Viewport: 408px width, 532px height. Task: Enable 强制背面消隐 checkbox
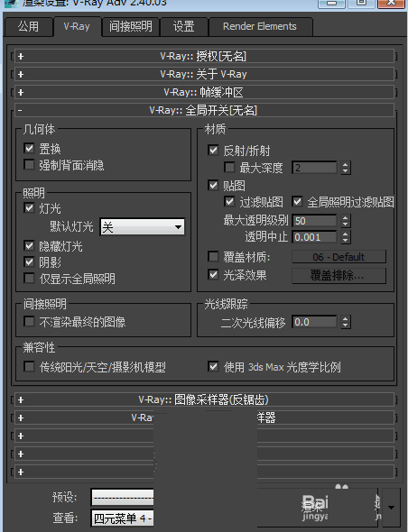tap(29, 165)
